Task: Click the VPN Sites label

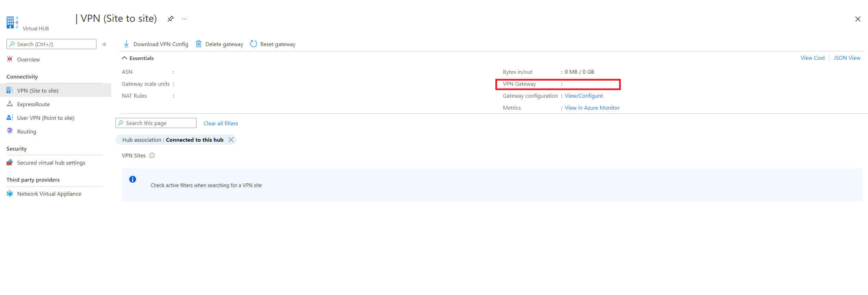Action: tap(134, 156)
